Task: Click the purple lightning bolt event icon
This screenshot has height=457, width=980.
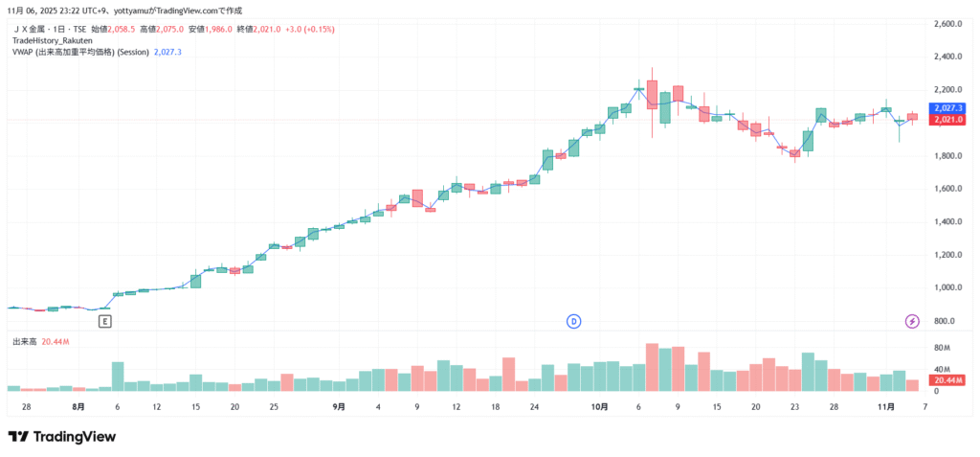Action: pyautogui.click(x=912, y=321)
